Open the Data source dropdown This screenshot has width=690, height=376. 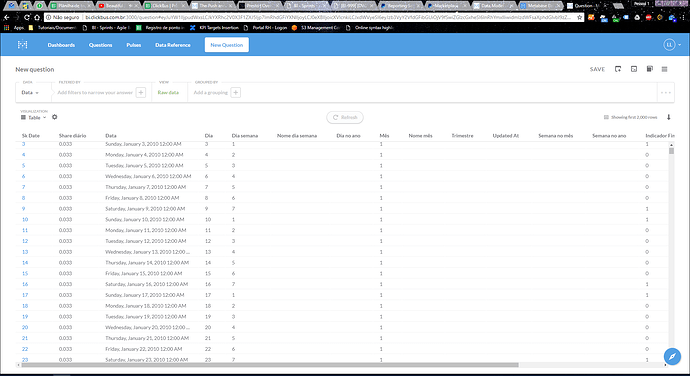pos(30,92)
